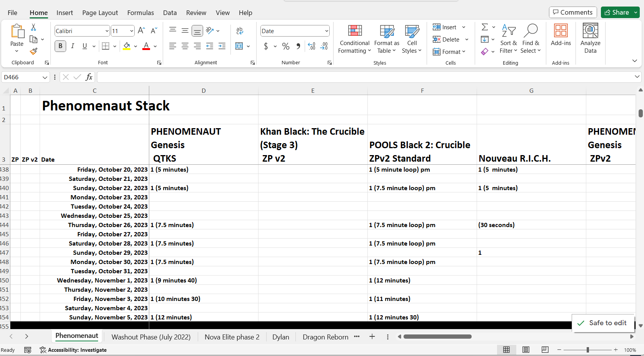This screenshot has height=356, width=644.
Task: Switch to the Formulas tab
Action: 140,13
